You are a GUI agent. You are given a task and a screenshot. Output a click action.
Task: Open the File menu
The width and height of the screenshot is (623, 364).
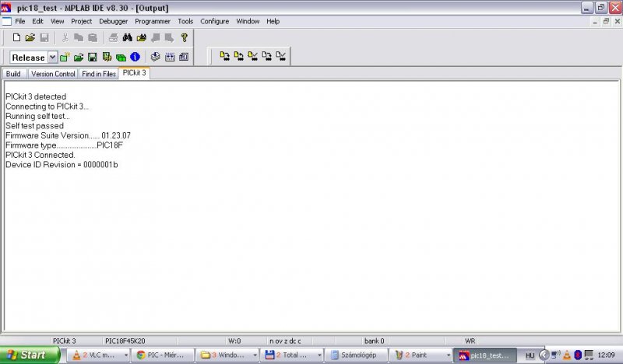pos(20,22)
